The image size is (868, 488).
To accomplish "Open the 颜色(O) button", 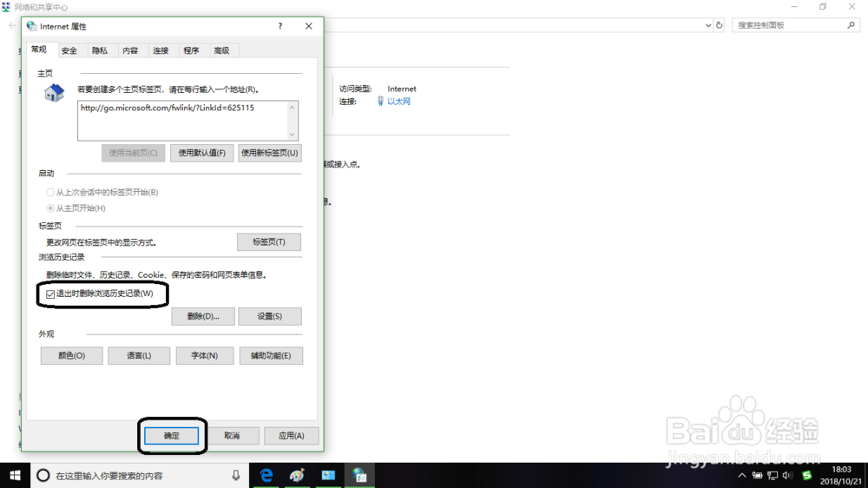I will pos(71,356).
